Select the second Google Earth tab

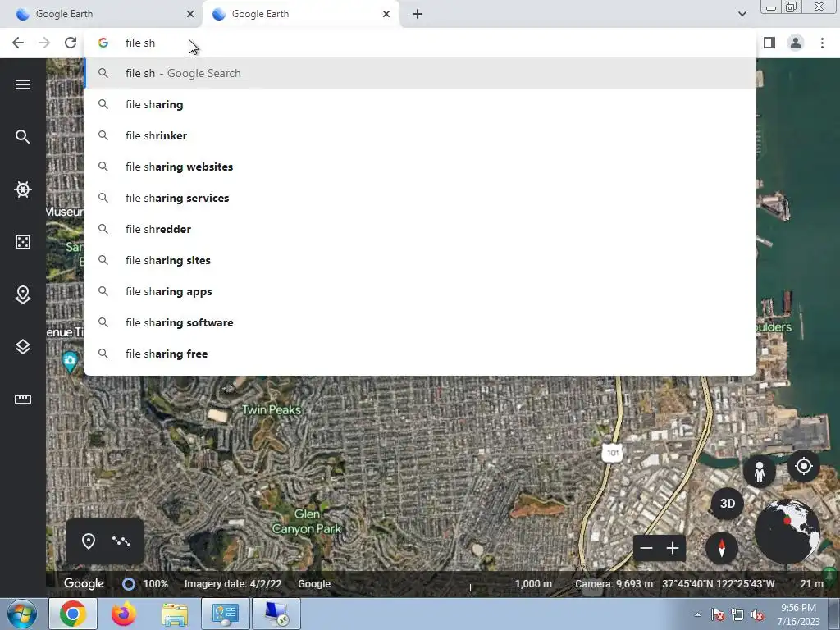[x=300, y=14]
